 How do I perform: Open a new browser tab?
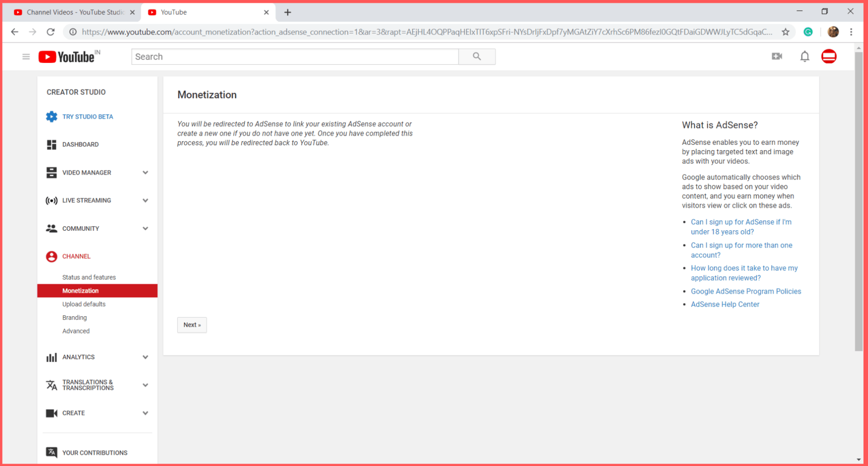[x=287, y=12]
